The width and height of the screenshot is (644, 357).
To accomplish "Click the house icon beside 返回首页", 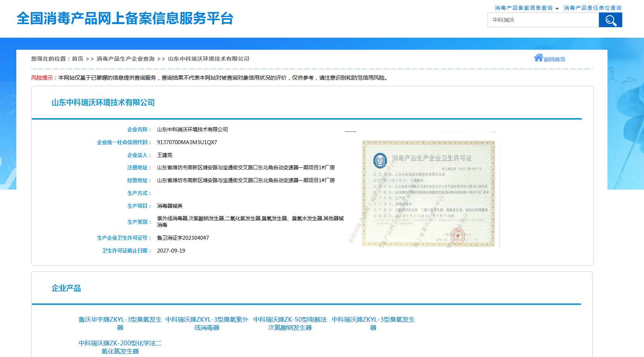I will (x=538, y=57).
